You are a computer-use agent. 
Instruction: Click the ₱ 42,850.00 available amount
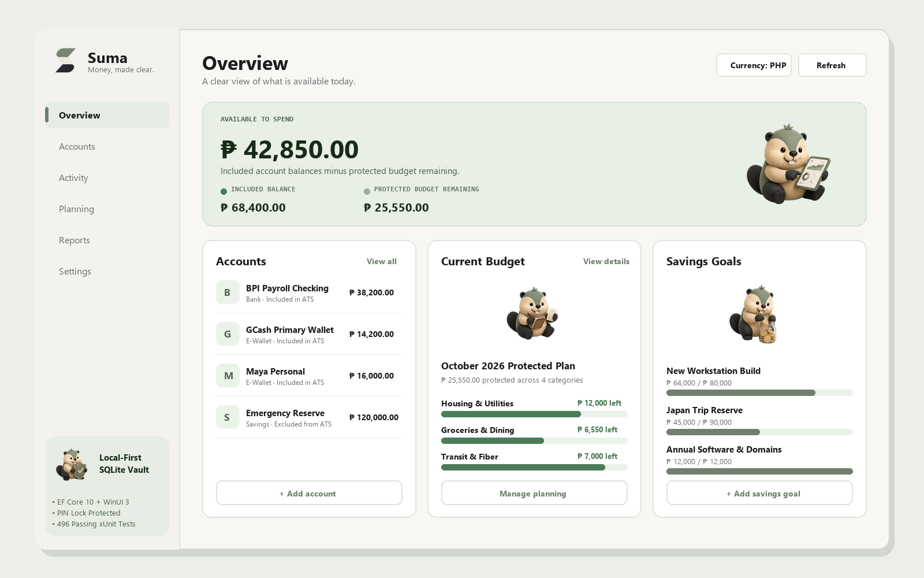[x=289, y=150]
